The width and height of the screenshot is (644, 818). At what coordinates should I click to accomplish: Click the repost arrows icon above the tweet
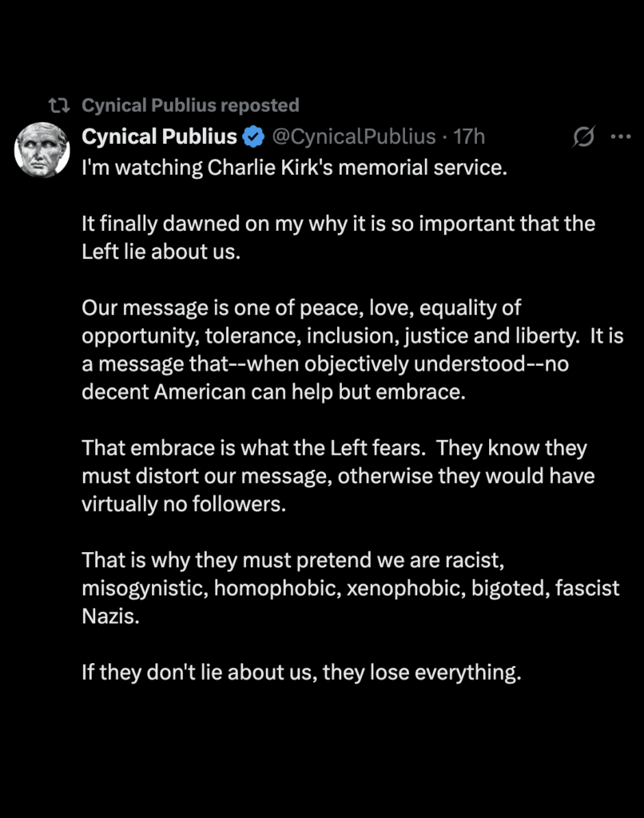point(58,105)
